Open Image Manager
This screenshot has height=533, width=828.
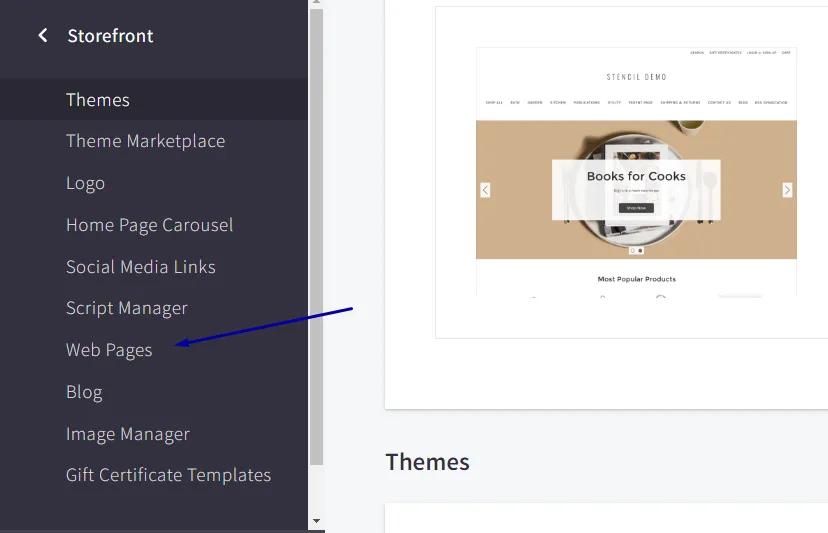point(128,434)
